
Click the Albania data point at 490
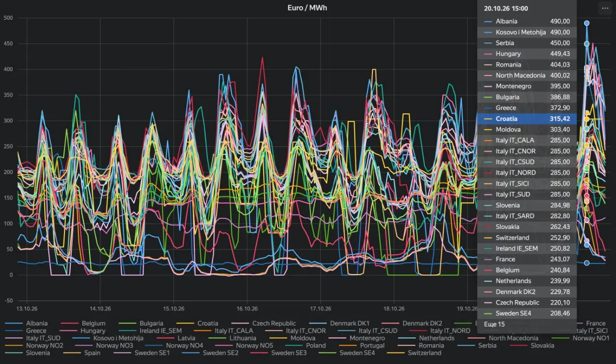pyautogui.click(x=587, y=23)
